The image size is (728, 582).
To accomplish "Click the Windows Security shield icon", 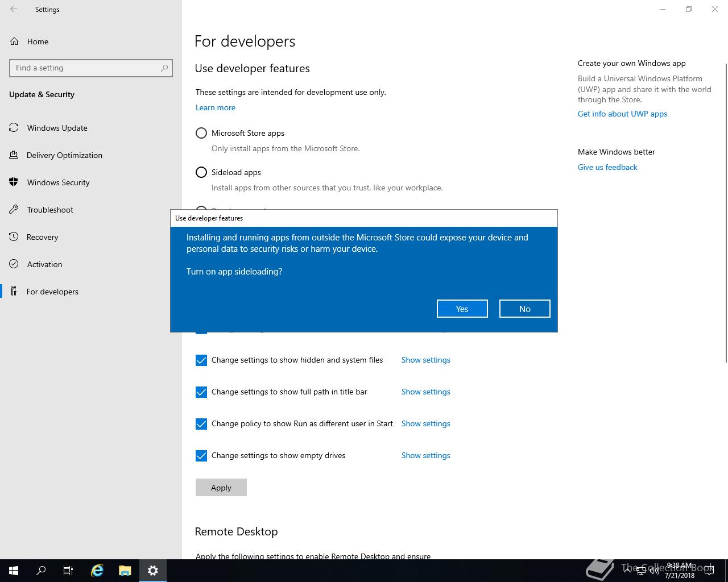I will pyautogui.click(x=14, y=182).
